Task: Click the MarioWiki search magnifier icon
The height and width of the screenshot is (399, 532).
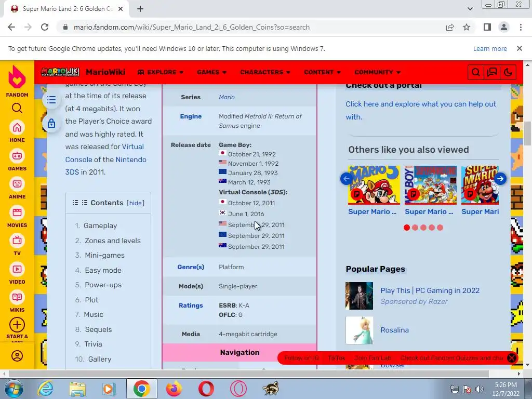Action: [x=476, y=72]
